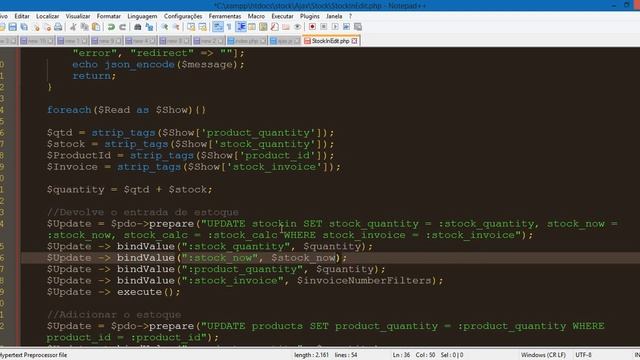Run macro multiple times icon
Image resolution: width=640 pixels, height=360 pixels.
coord(346,27)
